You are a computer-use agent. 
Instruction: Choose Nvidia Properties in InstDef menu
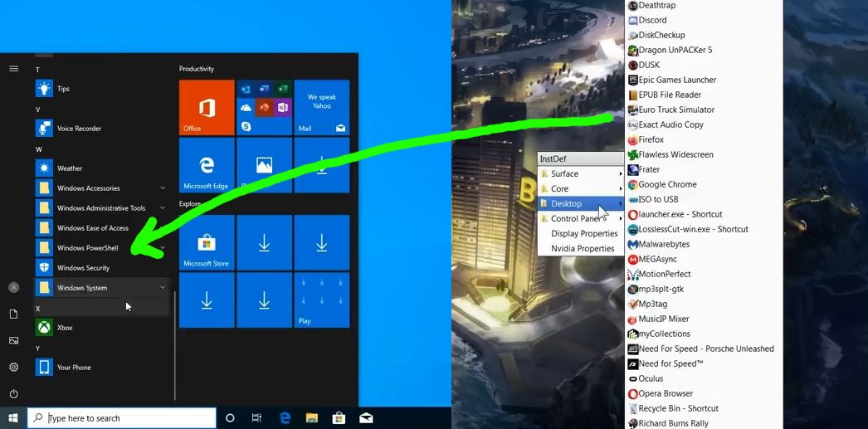[x=581, y=249]
